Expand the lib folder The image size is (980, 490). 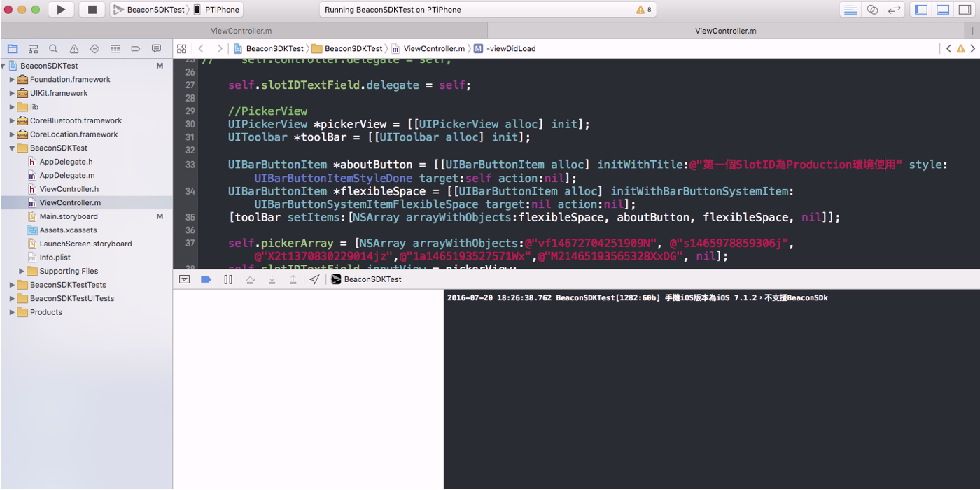(x=12, y=107)
